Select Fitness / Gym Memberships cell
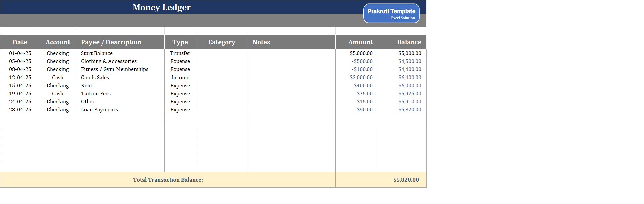 [120, 69]
